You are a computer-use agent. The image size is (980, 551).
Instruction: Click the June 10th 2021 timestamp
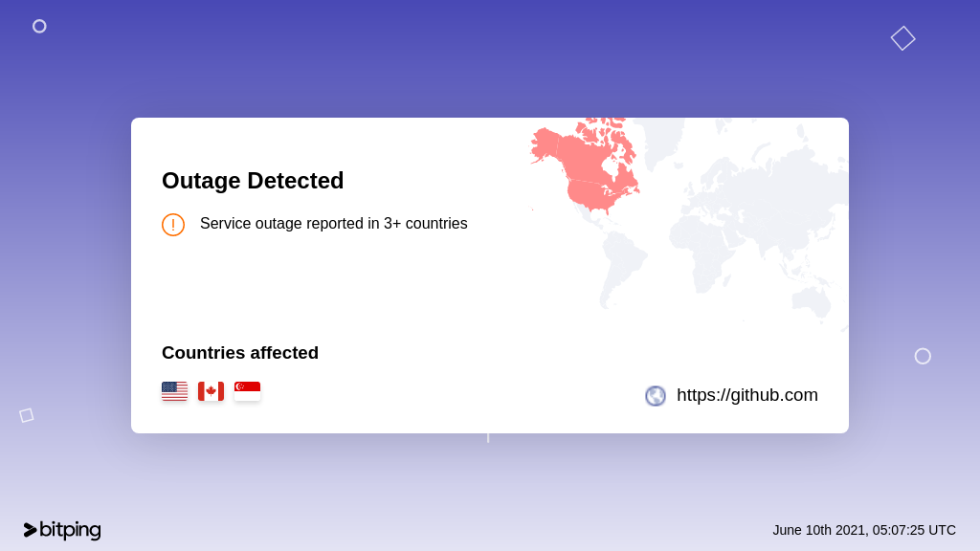[864, 530]
